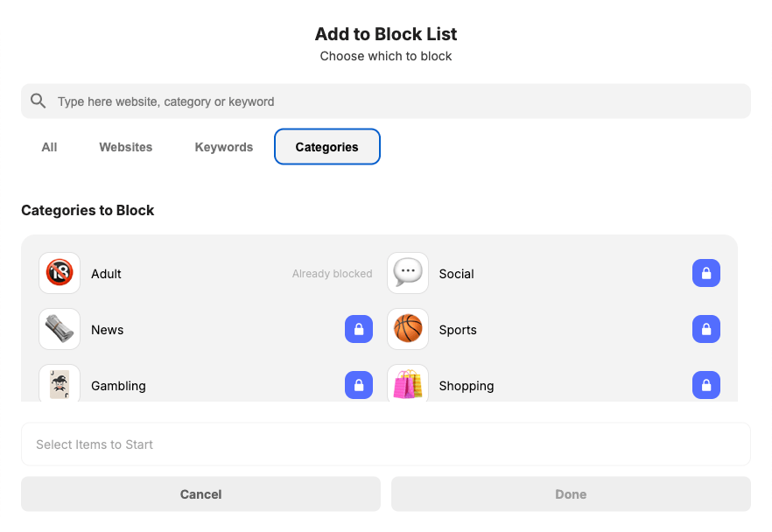772x532 pixels.
Task: Toggle the lock to block News
Action: tap(359, 329)
